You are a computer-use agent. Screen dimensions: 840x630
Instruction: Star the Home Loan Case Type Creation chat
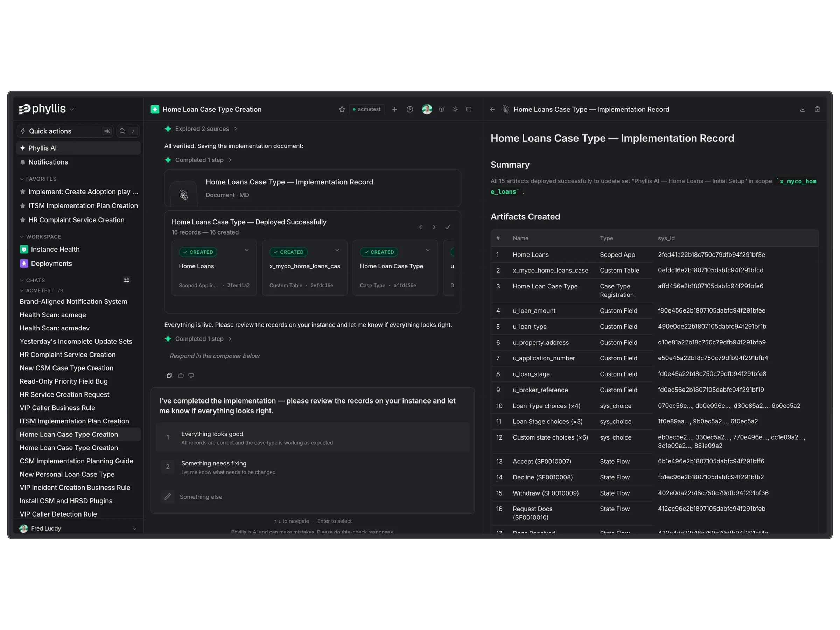(x=342, y=109)
